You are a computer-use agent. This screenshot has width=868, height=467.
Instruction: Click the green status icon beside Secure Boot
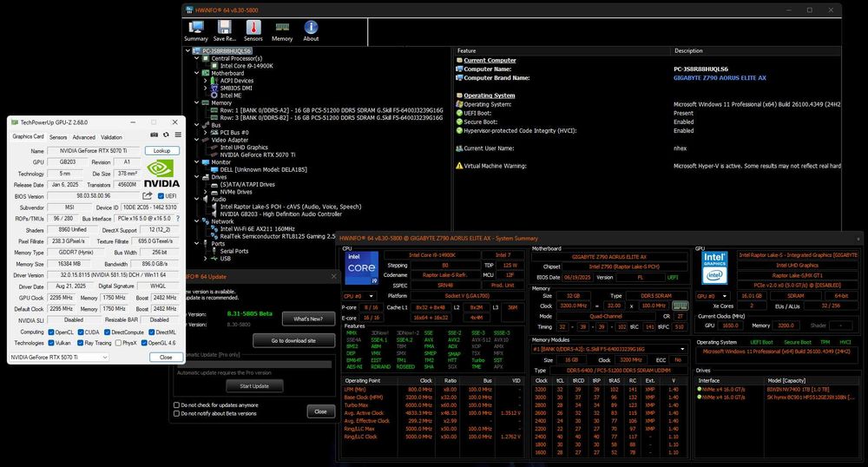(459, 122)
